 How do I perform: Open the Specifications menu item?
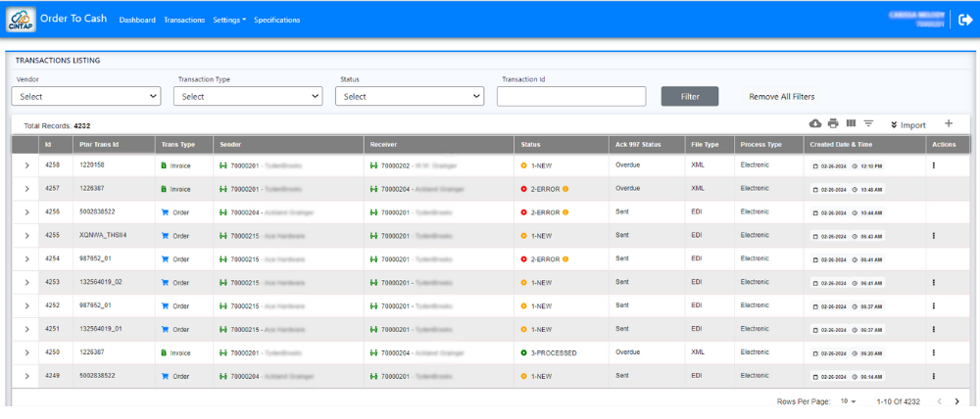tap(277, 20)
